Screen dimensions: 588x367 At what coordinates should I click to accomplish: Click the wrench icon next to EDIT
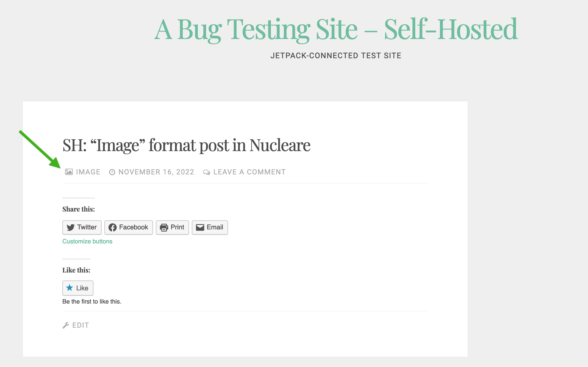pos(66,325)
